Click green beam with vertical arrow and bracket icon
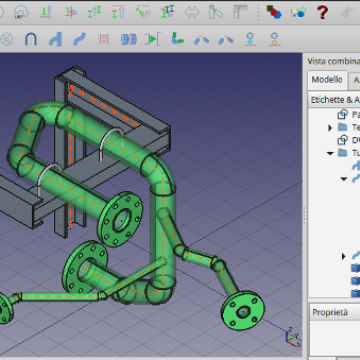The height and width of the screenshot is (360, 360). 45,12
